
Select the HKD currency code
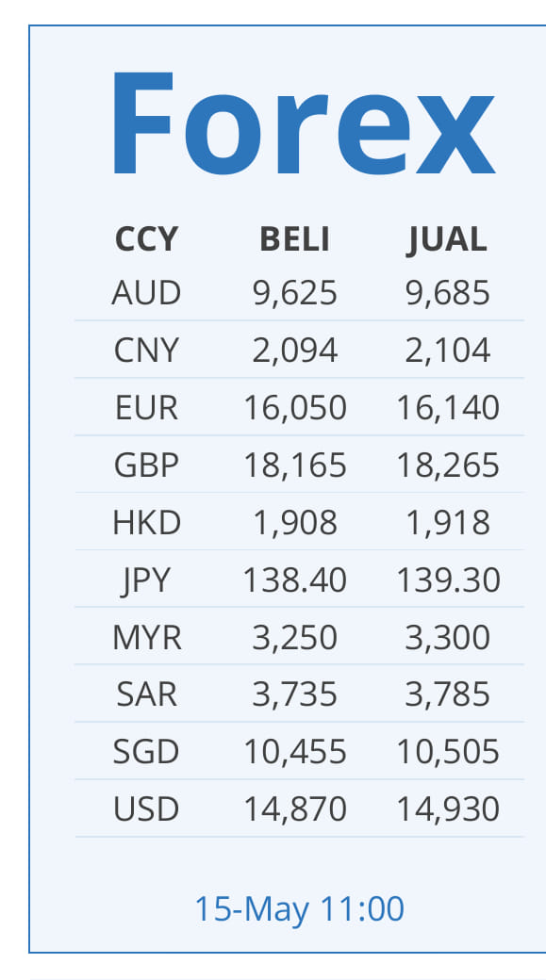pyautogui.click(x=146, y=523)
